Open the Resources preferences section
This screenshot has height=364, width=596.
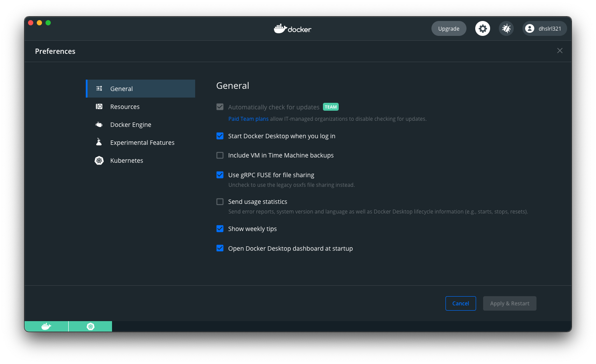pyautogui.click(x=140, y=106)
